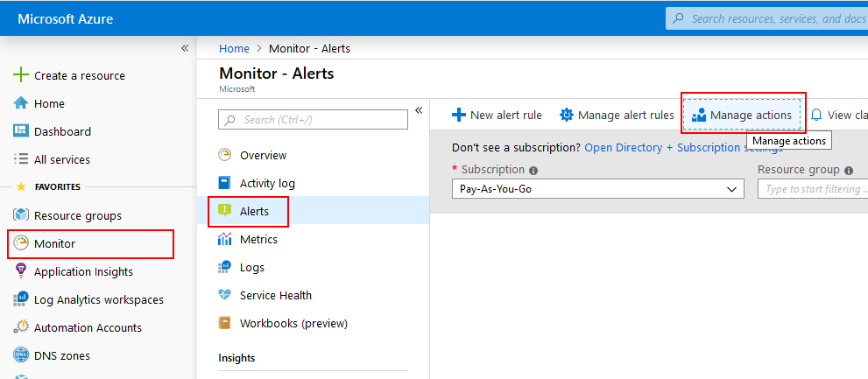Viewport: 868px width, 379px height.
Task: Click the Metrics bar chart icon
Action: [x=224, y=239]
